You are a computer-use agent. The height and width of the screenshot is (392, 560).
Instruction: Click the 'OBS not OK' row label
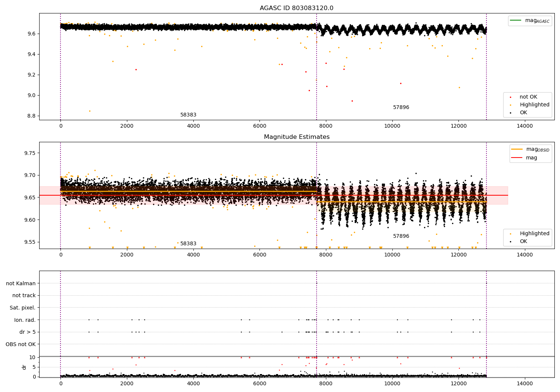point(21,344)
